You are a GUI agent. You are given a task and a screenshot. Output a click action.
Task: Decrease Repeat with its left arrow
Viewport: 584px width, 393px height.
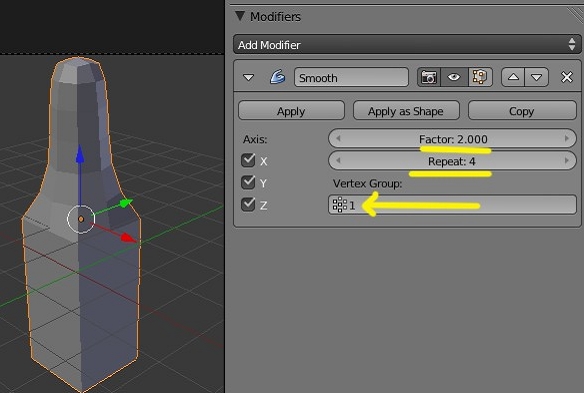point(338,161)
